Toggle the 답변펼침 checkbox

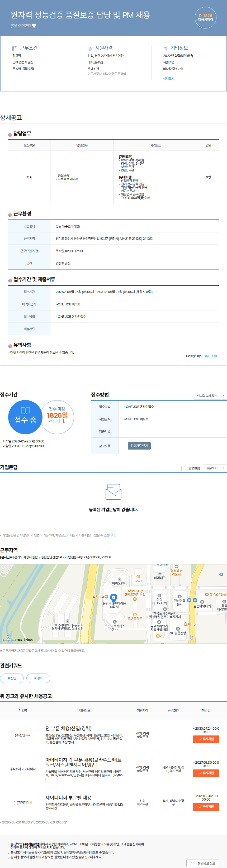point(184,468)
